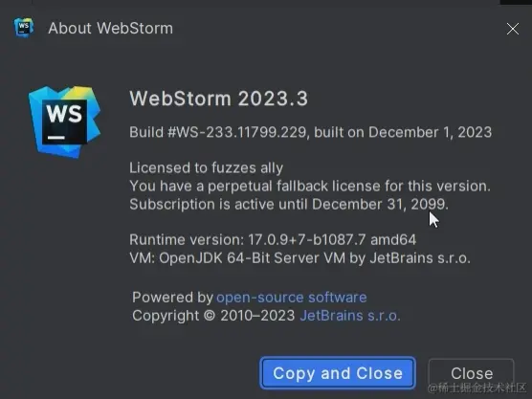Viewport: 532px width, 399px height.
Task: Click the large WebStorm WS logo
Action: click(64, 122)
